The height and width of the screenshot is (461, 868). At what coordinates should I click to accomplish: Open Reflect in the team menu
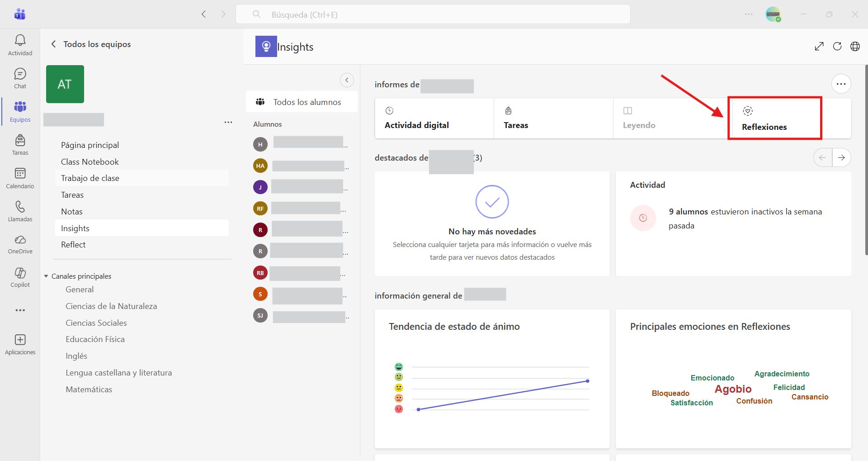[x=142, y=244]
